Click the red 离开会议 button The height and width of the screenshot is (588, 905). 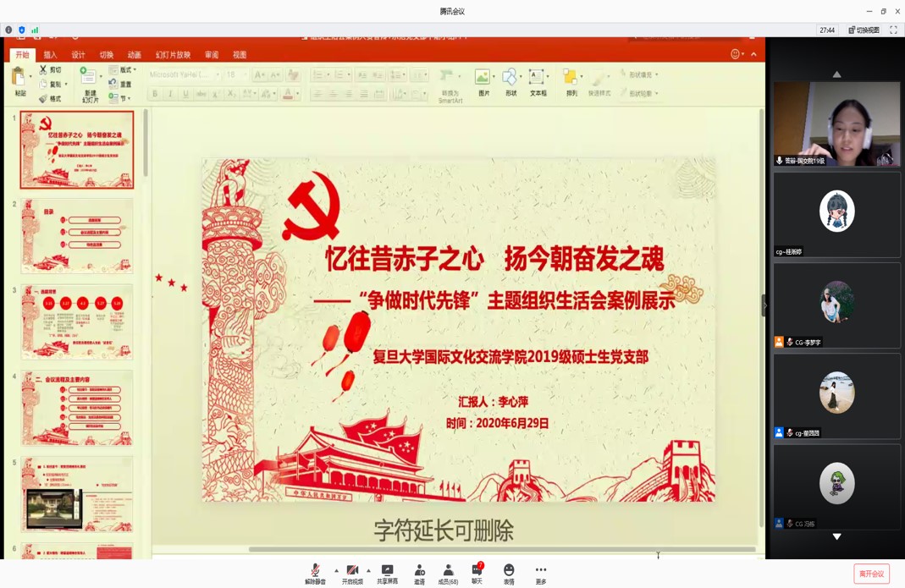[871, 574]
